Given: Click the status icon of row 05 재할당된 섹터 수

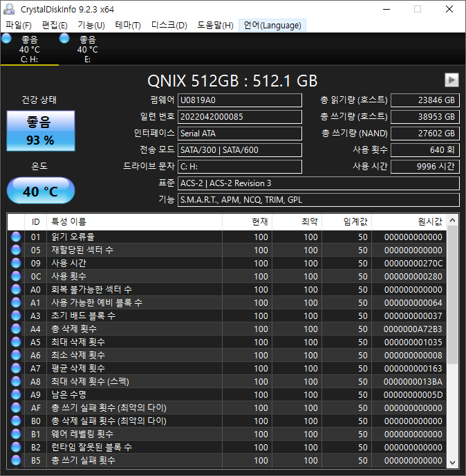Looking at the screenshot, I should (16, 250).
